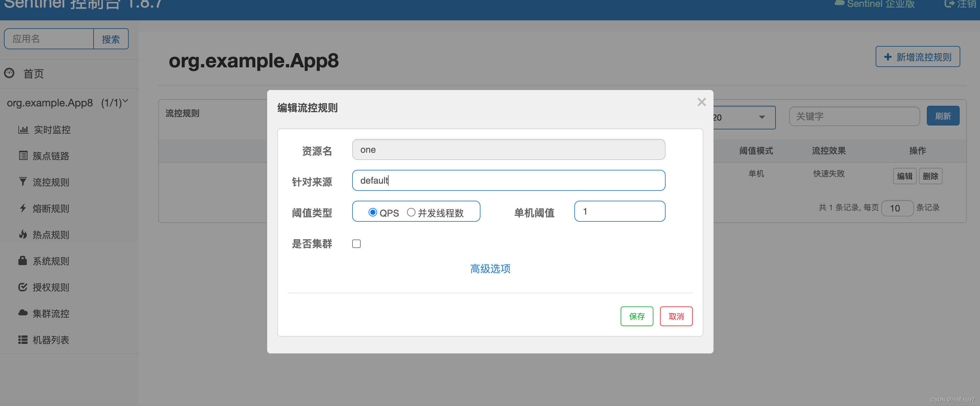Click the list icon for 簇点链路
This screenshot has height=406, width=980.
(x=23, y=155)
